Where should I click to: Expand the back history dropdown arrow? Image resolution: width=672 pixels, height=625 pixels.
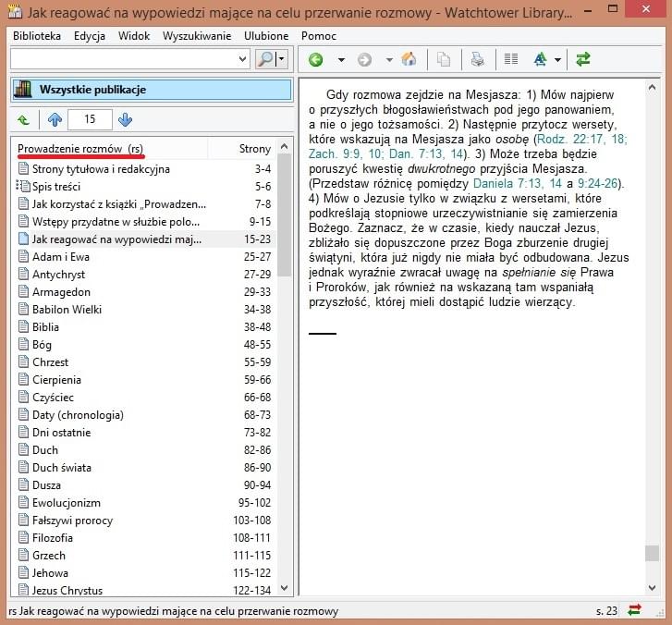click(340, 59)
